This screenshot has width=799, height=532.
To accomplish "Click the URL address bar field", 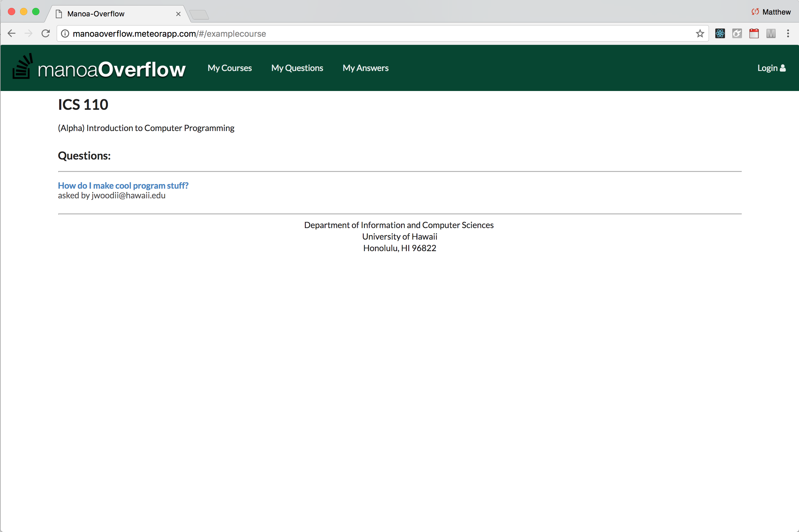I will (x=383, y=34).
